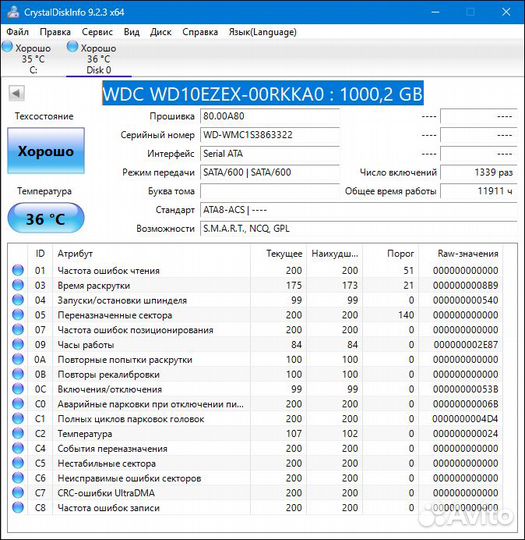Click the firmware field 80.00A80

coord(270,116)
